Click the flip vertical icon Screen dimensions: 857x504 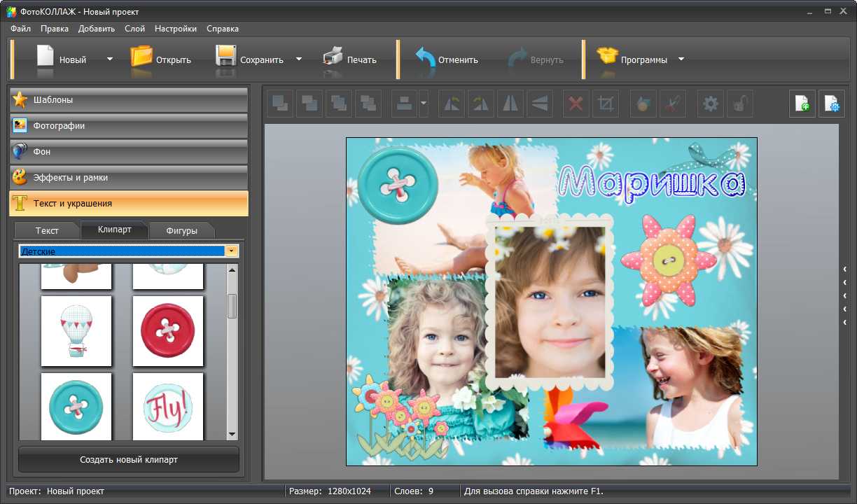(539, 104)
